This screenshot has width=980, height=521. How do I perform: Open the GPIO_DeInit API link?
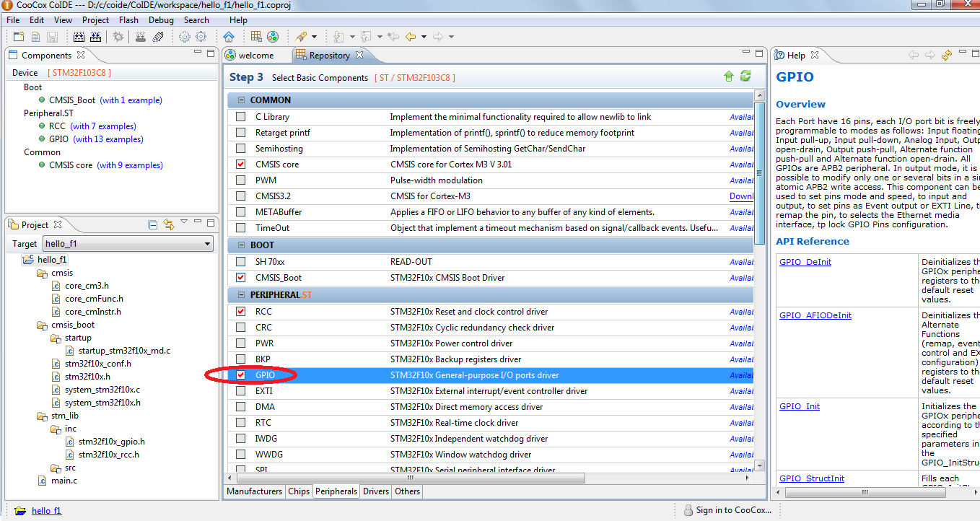coord(805,262)
